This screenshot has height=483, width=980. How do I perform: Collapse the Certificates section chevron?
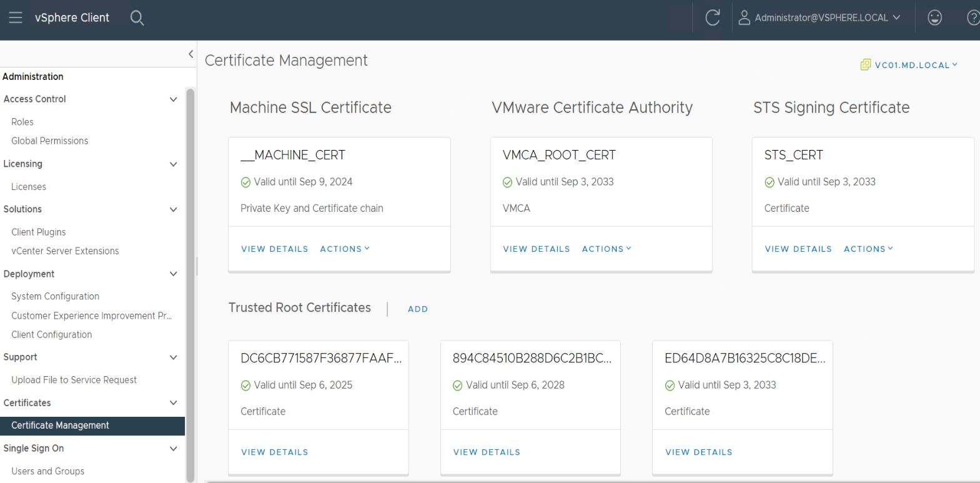pyautogui.click(x=173, y=403)
